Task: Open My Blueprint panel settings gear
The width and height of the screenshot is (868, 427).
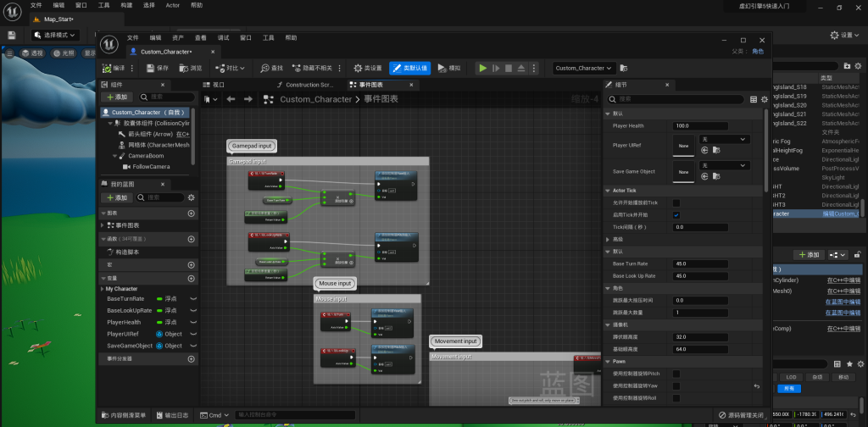Action: tap(192, 197)
